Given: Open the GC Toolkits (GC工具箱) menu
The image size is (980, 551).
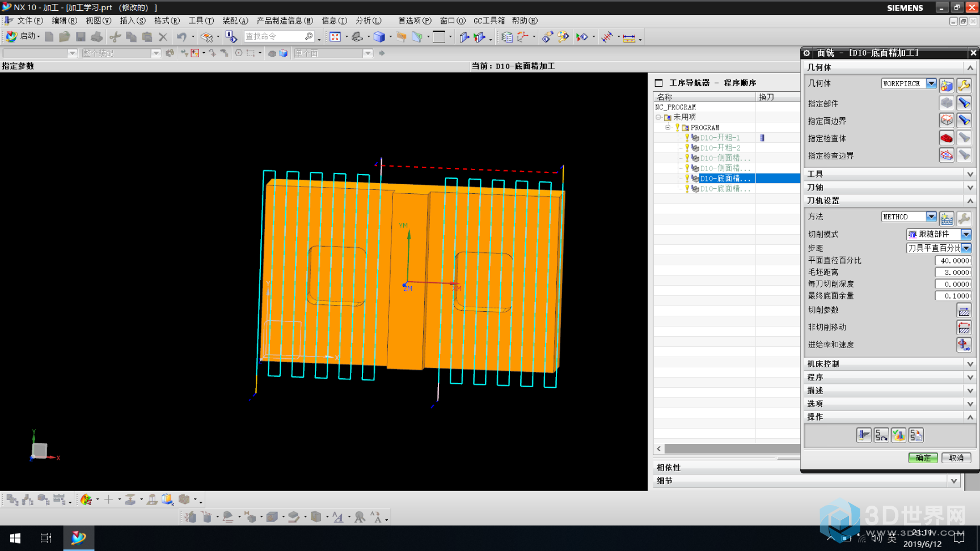Looking at the screenshot, I should pyautogui.click(x=489, y=20).
